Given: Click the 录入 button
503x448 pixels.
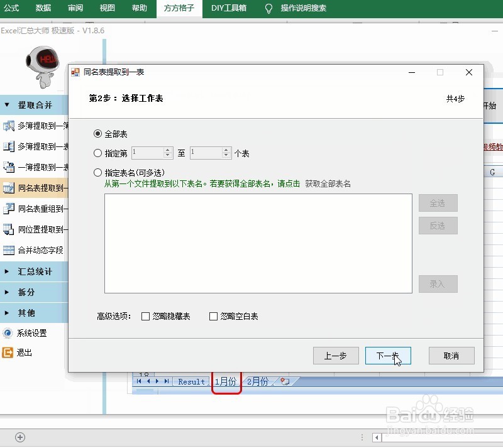Looking at the screenshot, I should pos(438,284).
